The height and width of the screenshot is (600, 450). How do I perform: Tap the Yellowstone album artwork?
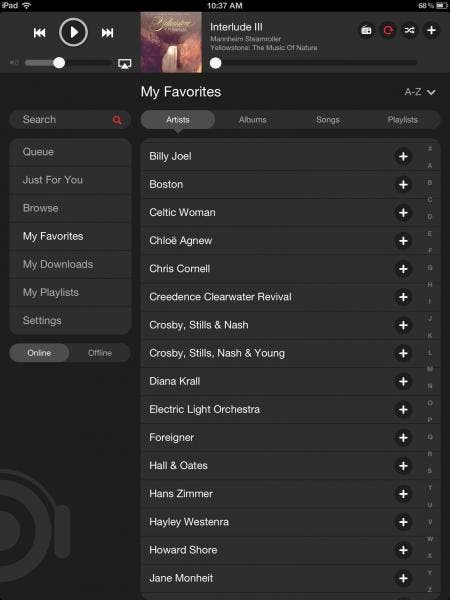point(171,42)
